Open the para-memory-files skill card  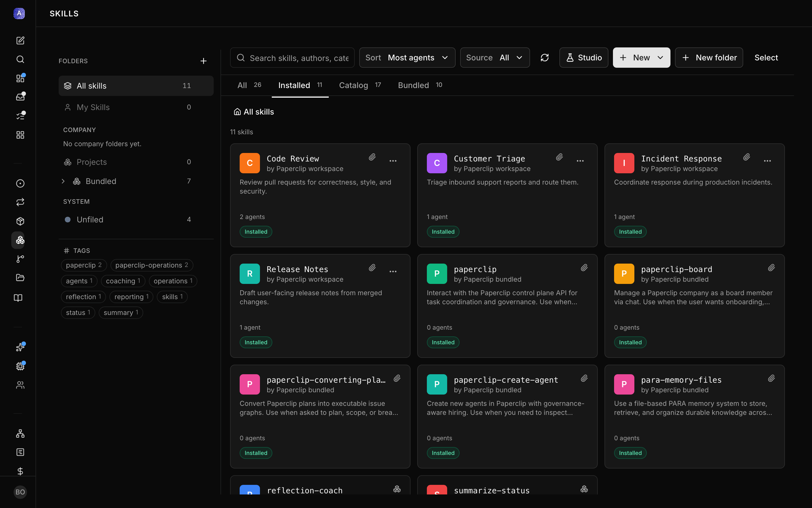pos(694,416)
